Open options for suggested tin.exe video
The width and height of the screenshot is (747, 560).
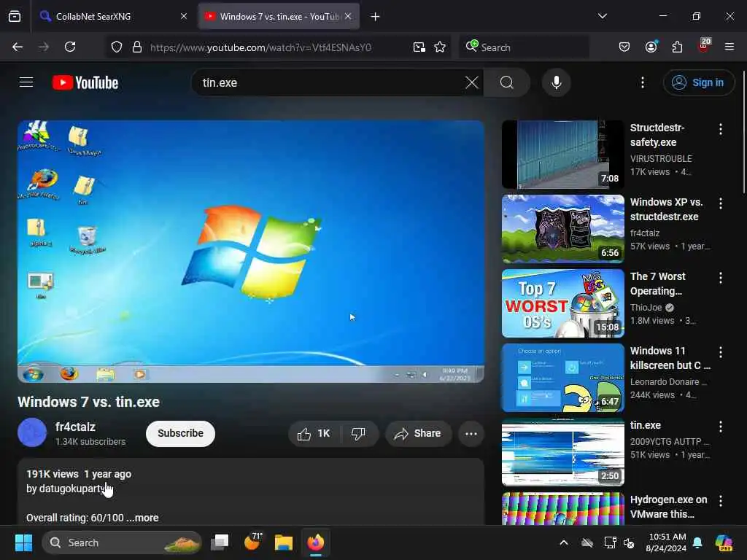click(x=720, y=426)
